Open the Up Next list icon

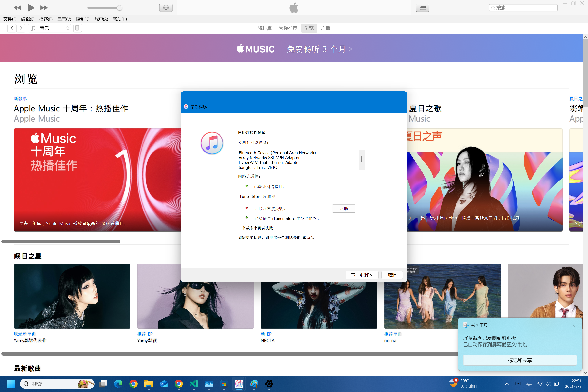[423, 8]
